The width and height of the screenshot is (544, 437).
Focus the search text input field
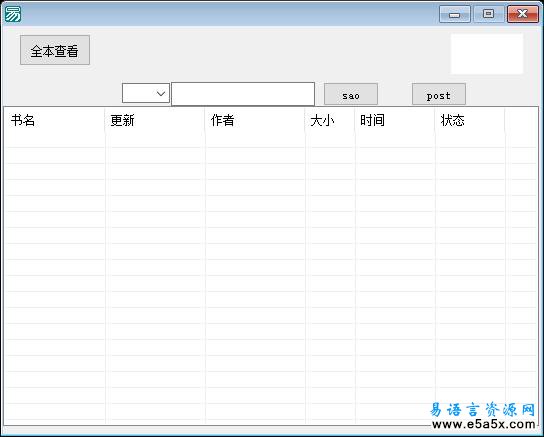pyautogui.click(x=243, y=94)
